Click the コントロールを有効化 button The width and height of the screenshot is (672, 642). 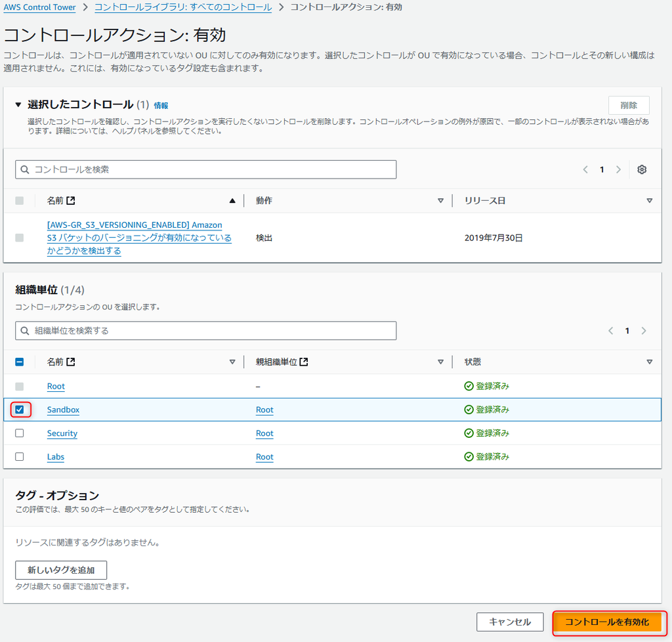pos(607,622)
